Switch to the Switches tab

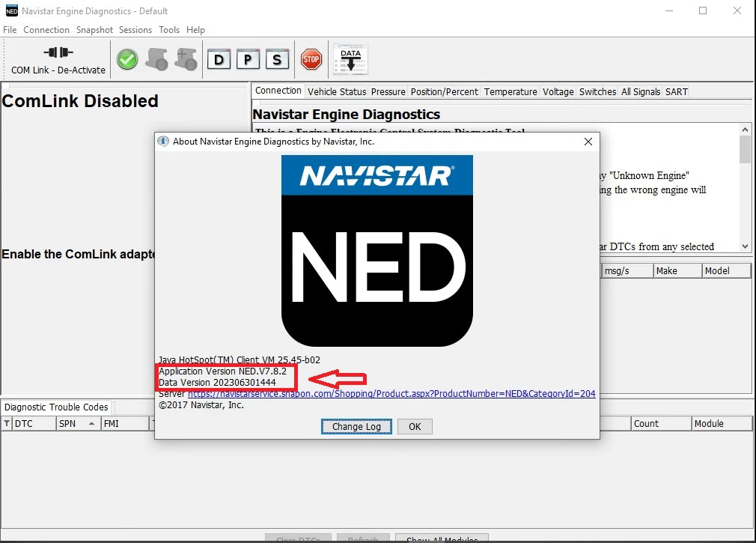tap(598, 91)
